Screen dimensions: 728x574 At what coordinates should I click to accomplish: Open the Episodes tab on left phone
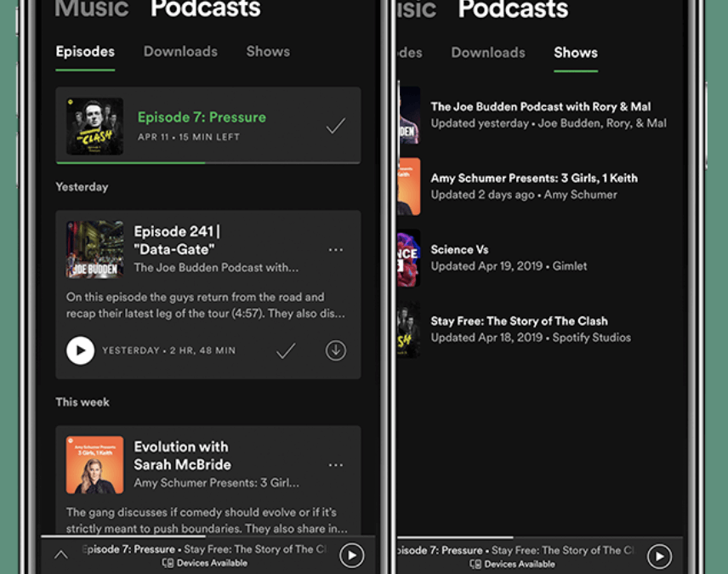pyautogui.click(x=85, y=52)
